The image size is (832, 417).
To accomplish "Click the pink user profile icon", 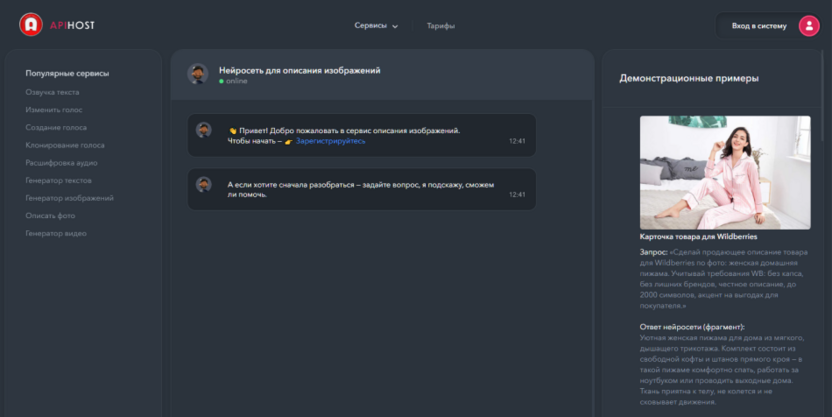I will pyautogui.click(x=809, y=25).
